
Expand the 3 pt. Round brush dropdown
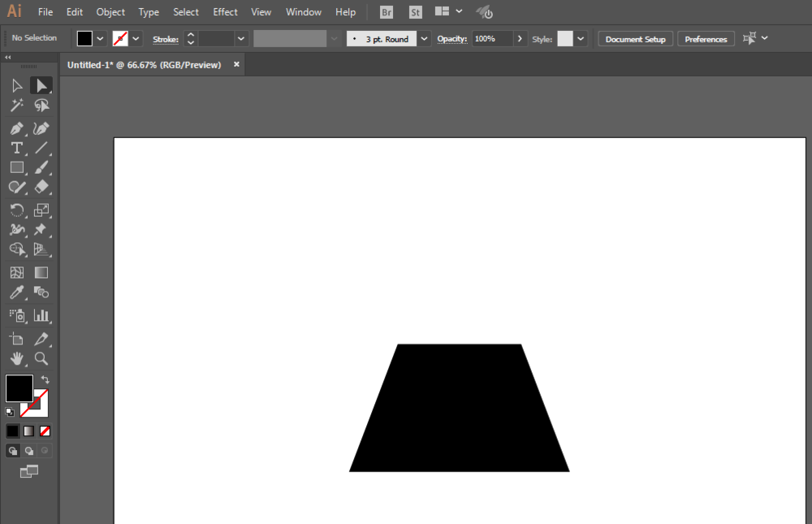point(424,38)
